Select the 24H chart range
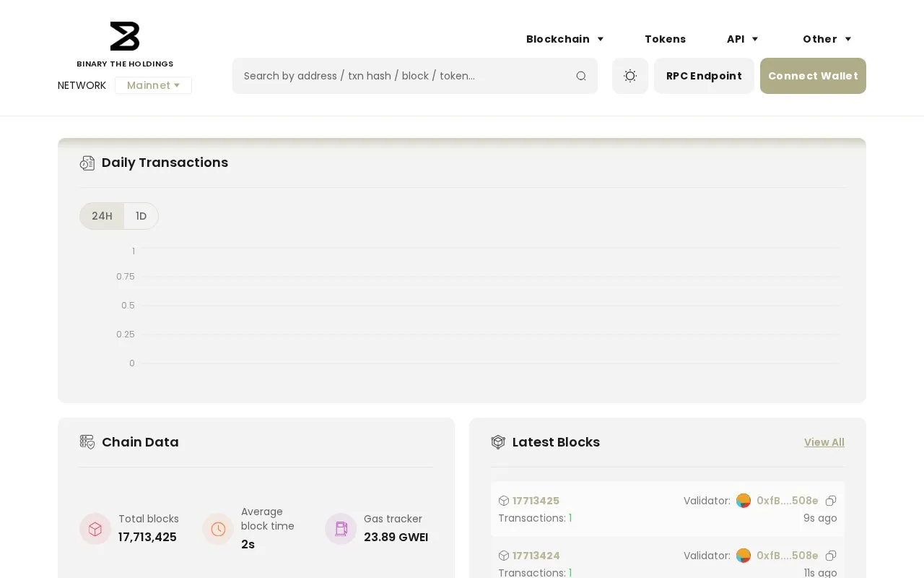 102,216
